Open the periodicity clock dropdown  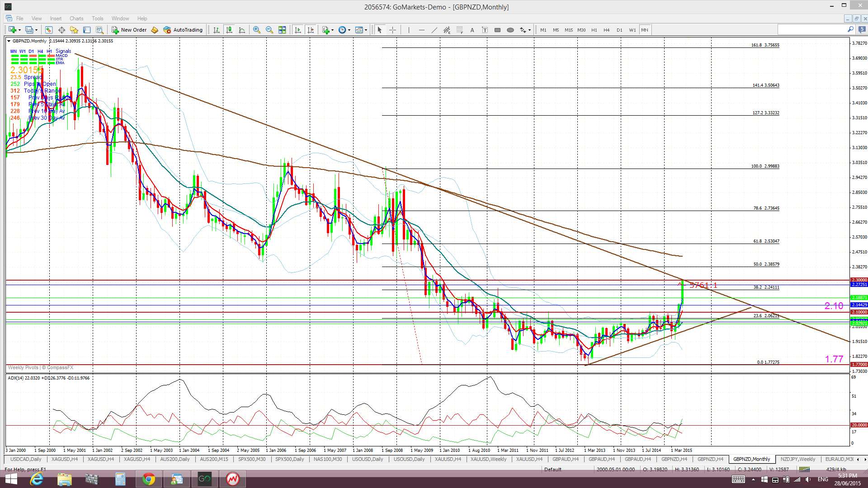(x=349, y=30)
